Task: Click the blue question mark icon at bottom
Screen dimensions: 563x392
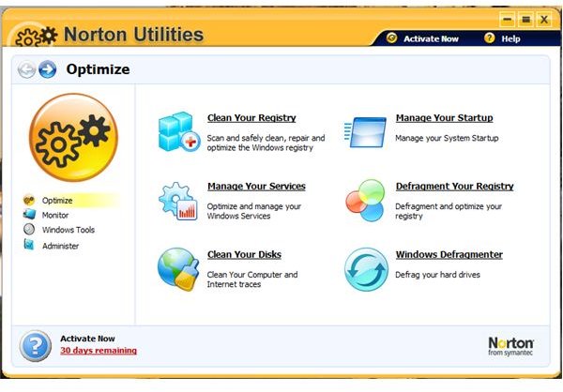Action: (x=36, y=346)
